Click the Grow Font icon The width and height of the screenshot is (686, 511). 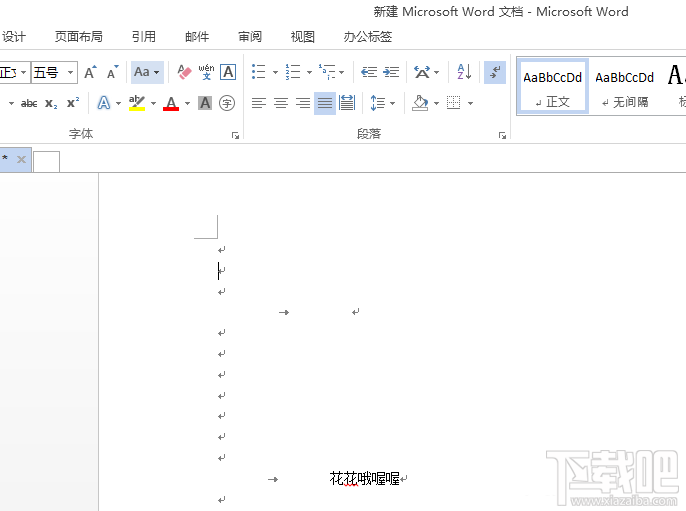(x=91, y=72)
